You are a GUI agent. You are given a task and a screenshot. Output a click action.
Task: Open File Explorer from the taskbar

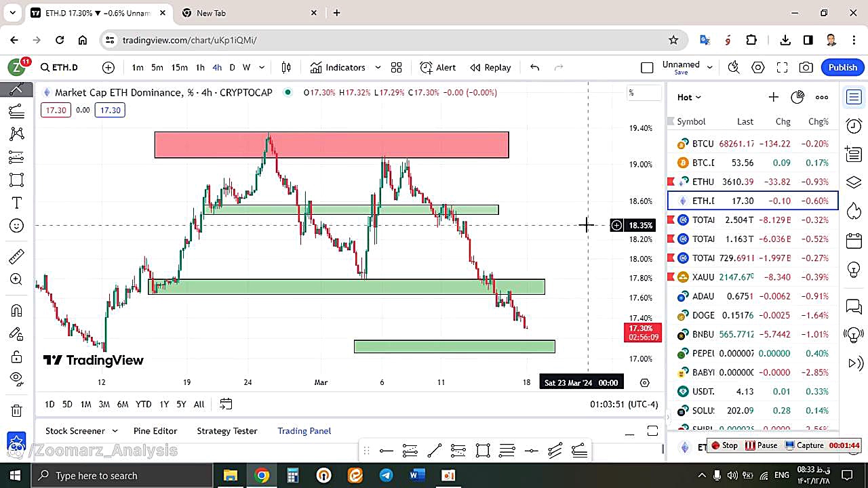pyautogui.click(x=231, y=475)
